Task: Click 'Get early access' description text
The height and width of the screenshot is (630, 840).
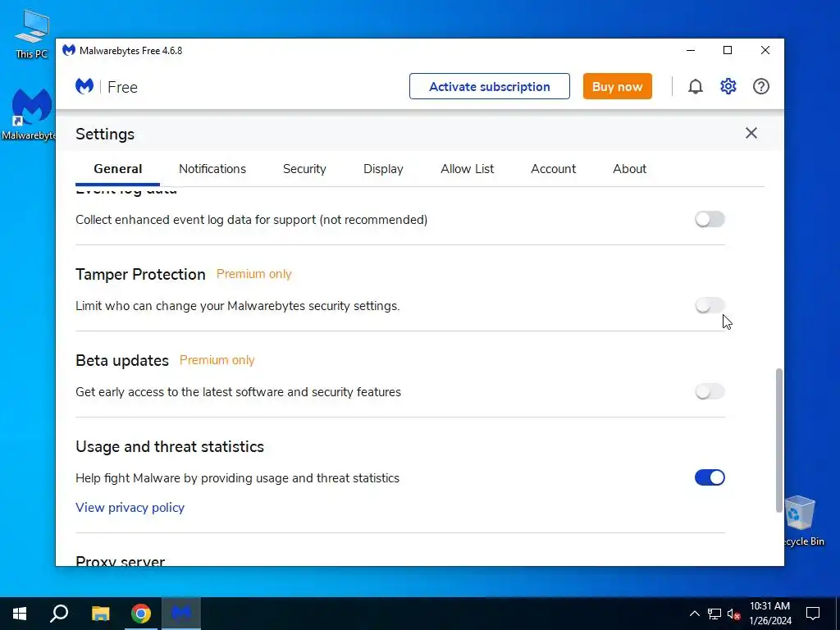Action: [x=238, y=392]
